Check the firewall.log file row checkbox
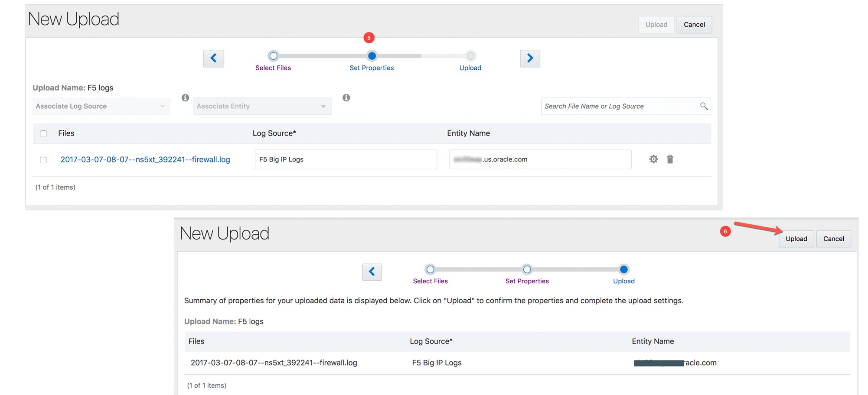Screen dimensions: 868x395 click(43, 160)
